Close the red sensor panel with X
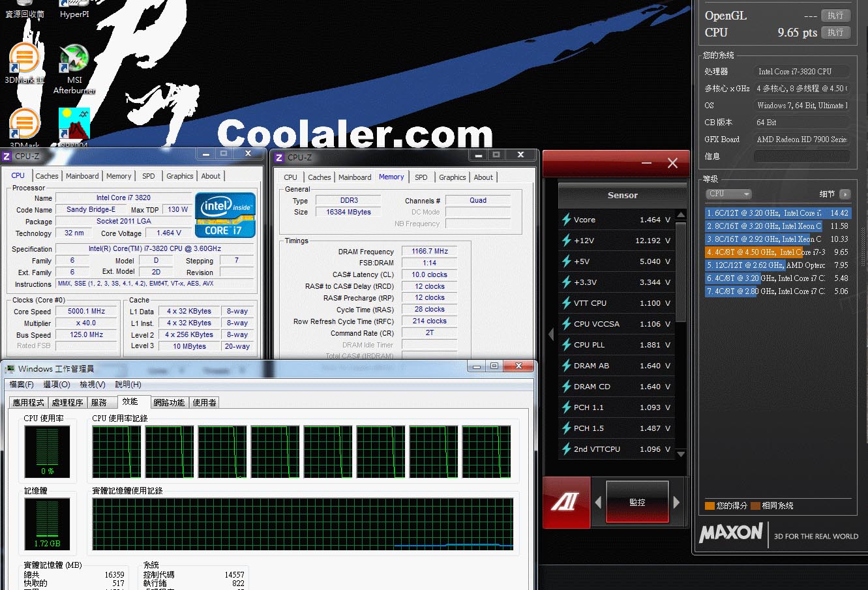 tap(672, 163)
